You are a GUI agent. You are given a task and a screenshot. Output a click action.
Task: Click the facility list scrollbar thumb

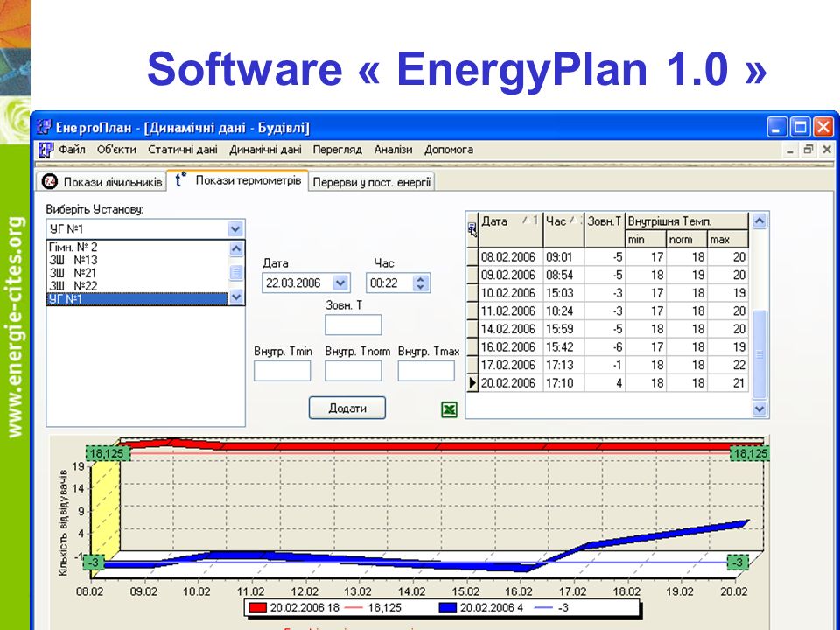click(x=235, y=273)
